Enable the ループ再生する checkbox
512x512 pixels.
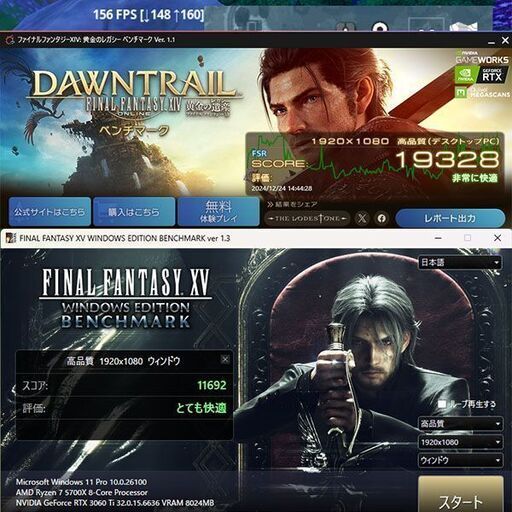[442, 404]
